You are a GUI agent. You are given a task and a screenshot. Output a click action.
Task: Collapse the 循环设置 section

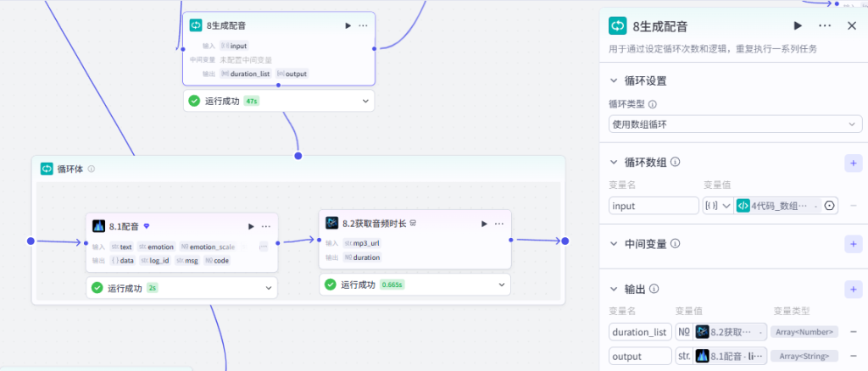click(614, 80)
